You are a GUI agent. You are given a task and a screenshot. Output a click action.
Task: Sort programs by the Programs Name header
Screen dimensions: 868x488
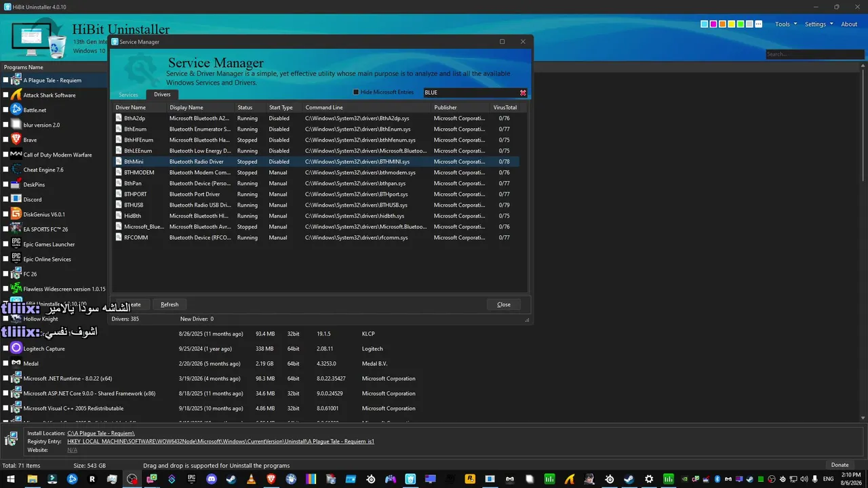click(24, 67)
